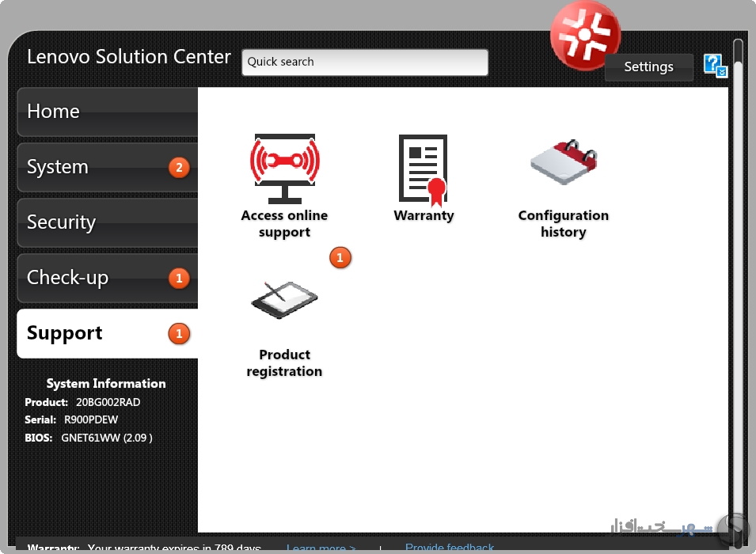This screenshot has width=756, height=554.
Task: Open the Access online support icon
Action: [284, 169]
